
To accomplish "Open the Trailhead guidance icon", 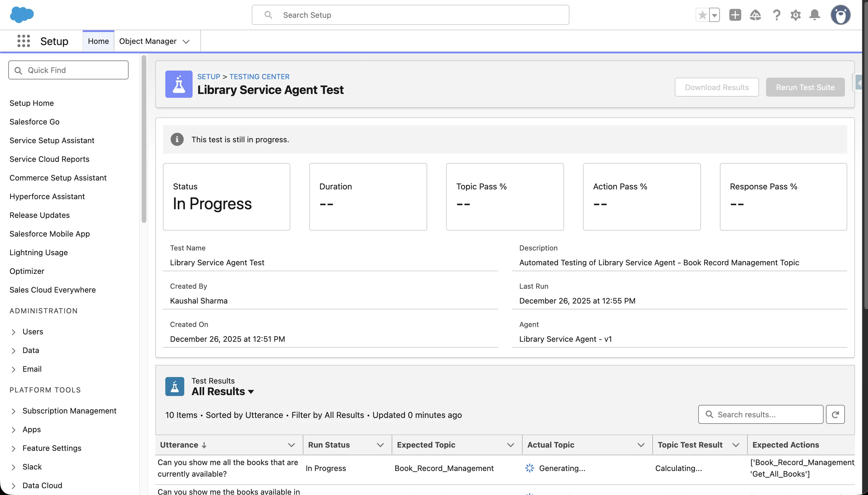I will coord(755,15).
